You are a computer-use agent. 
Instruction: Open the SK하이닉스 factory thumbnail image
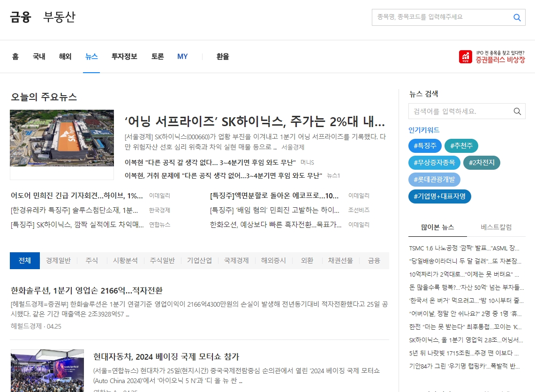(62, 138)
